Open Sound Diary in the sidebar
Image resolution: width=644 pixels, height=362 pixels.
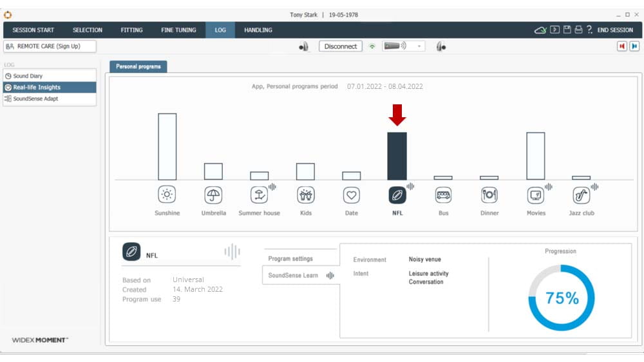[x=50, y=76]
